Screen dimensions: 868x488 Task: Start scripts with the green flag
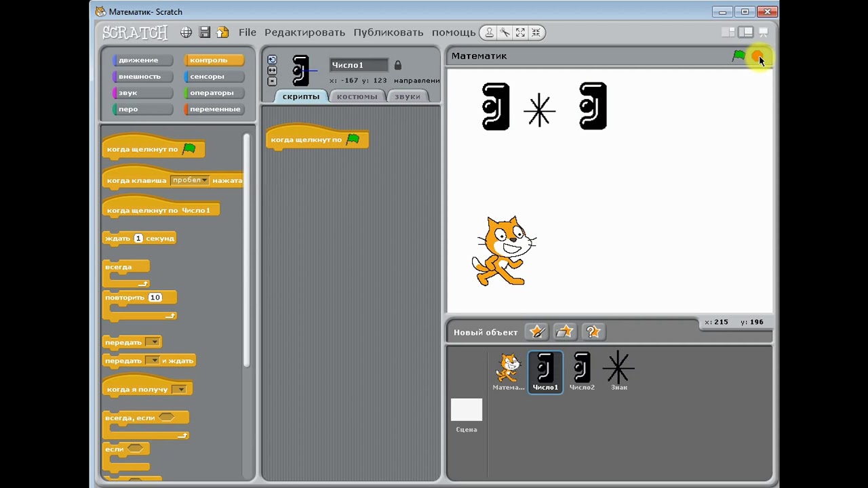(x=738, y=56)
